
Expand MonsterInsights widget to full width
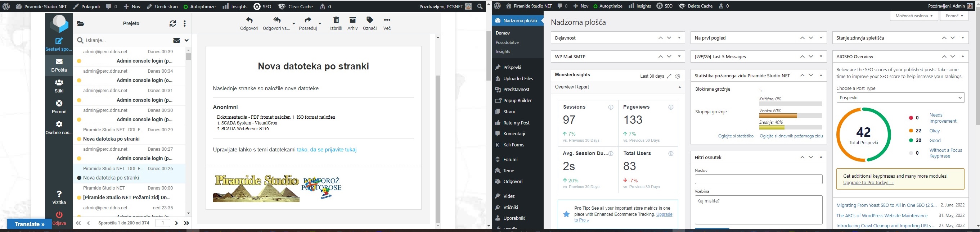coord(669,76)
